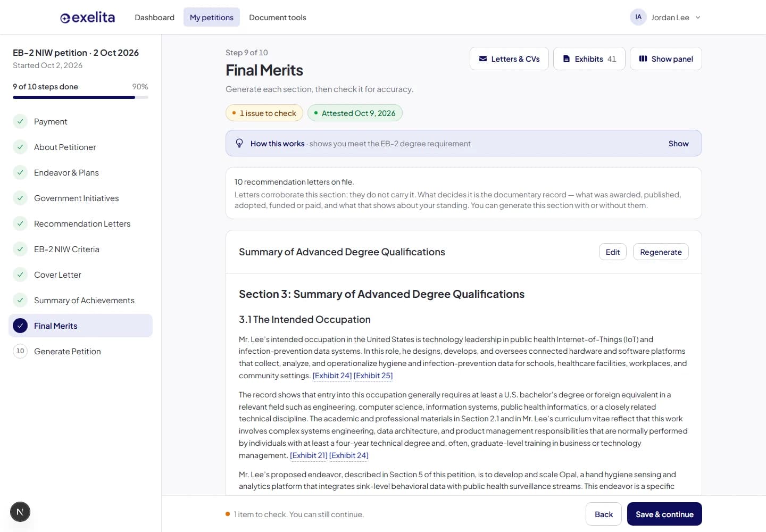Click the lightbulb icon beside How this works
Screen dimensions: 766x532
click(x=239, y=144)
